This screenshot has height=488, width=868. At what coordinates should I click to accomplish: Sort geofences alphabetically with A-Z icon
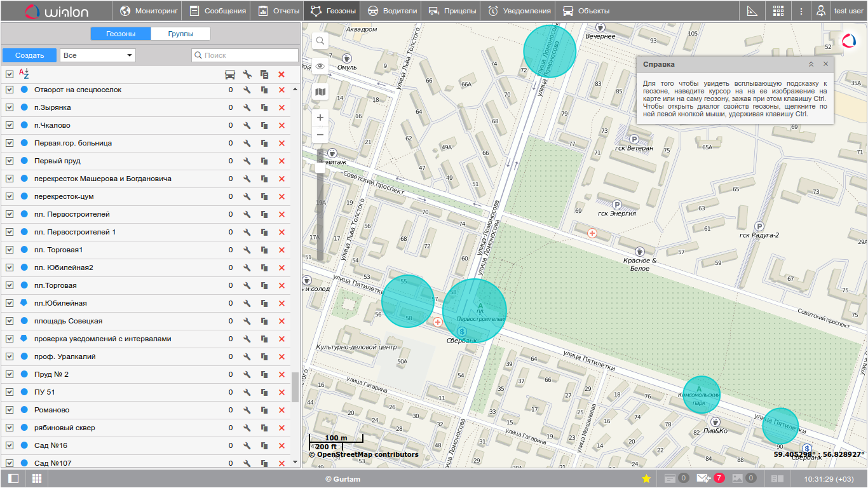24,74
